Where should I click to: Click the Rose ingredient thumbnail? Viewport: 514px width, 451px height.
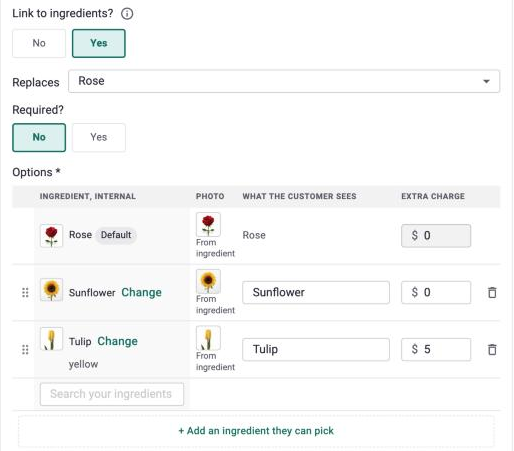click(x=51, y=236)
